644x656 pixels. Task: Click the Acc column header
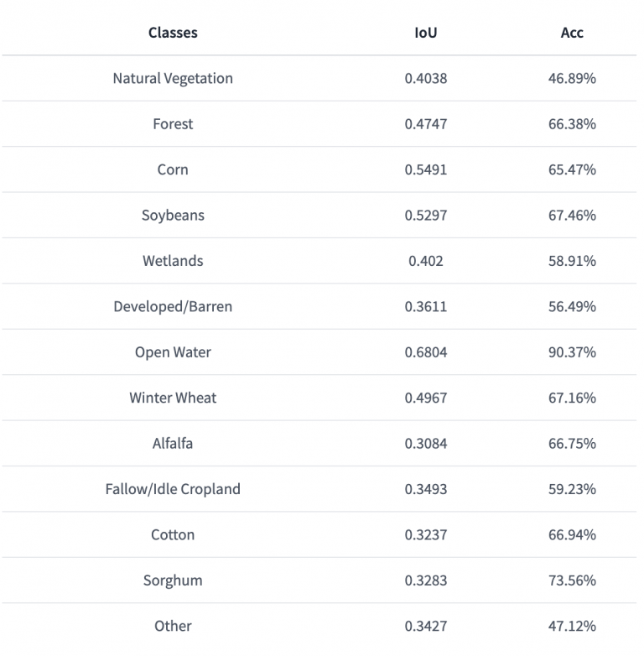tap(572, 33)
